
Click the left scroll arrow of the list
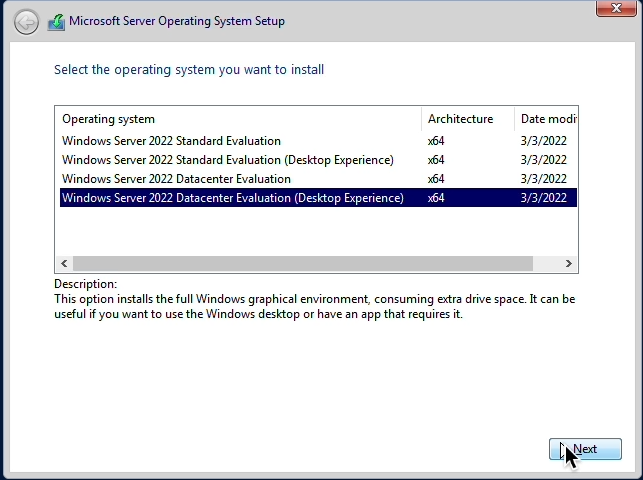click(64, 264)
